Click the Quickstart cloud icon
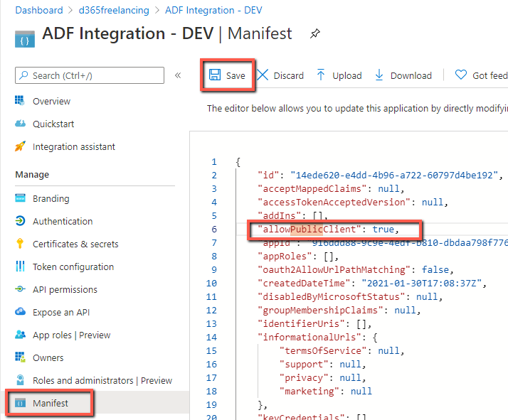508x420 pixels. pyautogui.click(x=20, y=123)
